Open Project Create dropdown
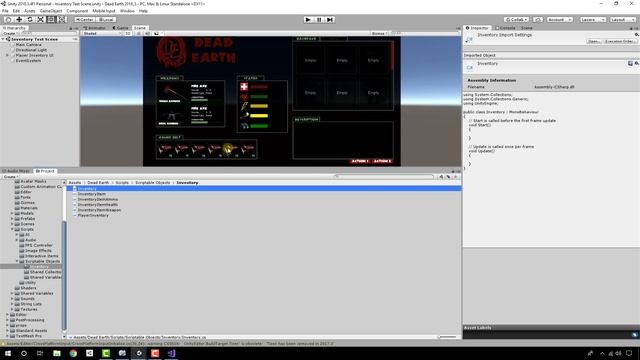This screenshot has height=360, width=640. point(10,177)
